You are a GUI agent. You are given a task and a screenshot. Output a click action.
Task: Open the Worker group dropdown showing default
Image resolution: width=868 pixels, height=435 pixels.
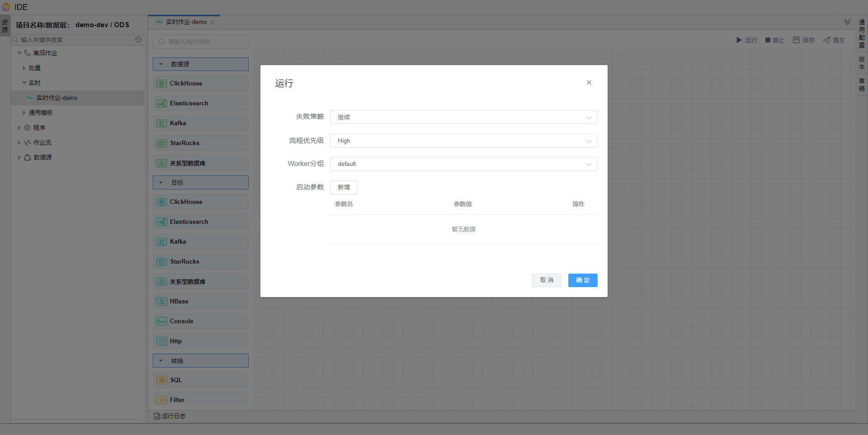coord(463,164)
